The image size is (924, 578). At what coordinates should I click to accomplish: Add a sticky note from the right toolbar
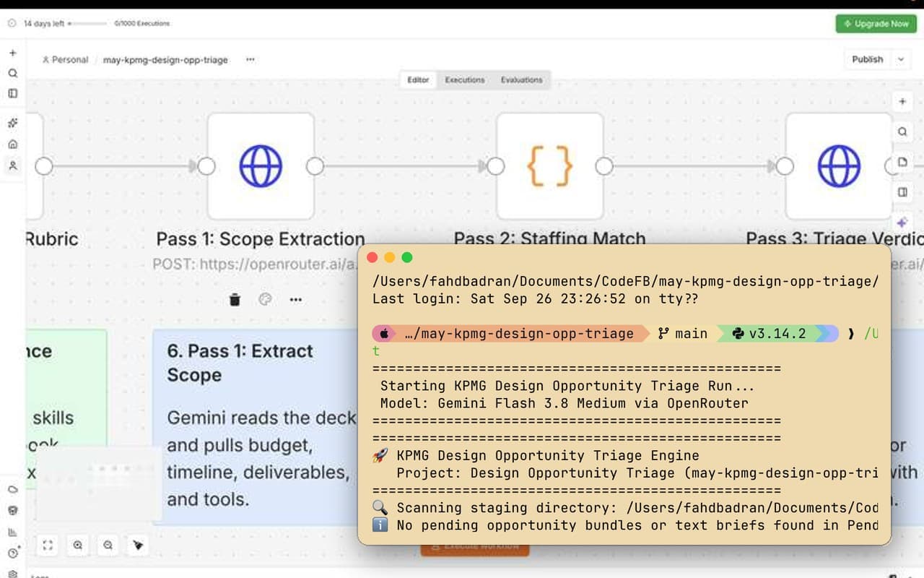point(902,163)
